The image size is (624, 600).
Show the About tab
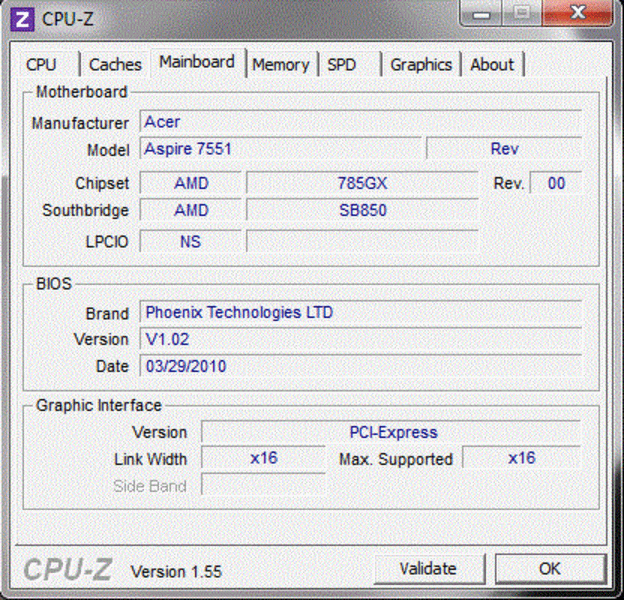(492, 64)
